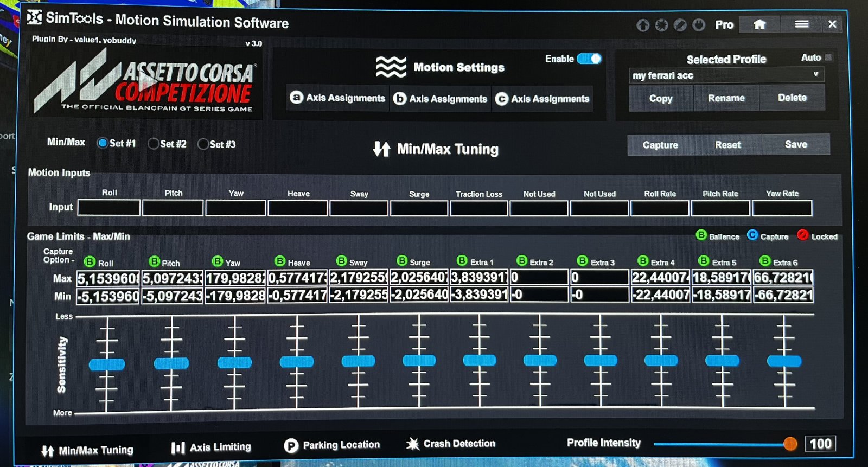Screen dimensions: 868x467
Task: Check the Auto profile checkbox
Action: tap(828, 57)
